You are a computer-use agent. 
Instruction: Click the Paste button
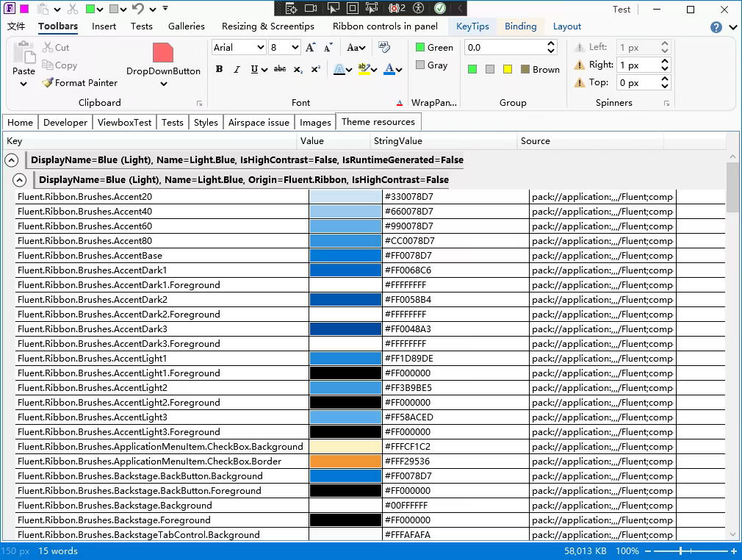pyautogui.click(x=23, y=62)
